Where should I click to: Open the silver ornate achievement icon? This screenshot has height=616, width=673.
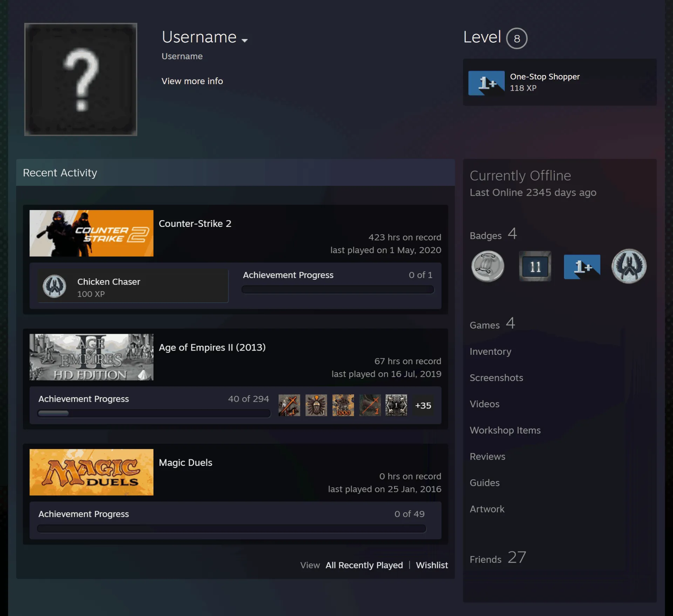[x=396, y=405]
